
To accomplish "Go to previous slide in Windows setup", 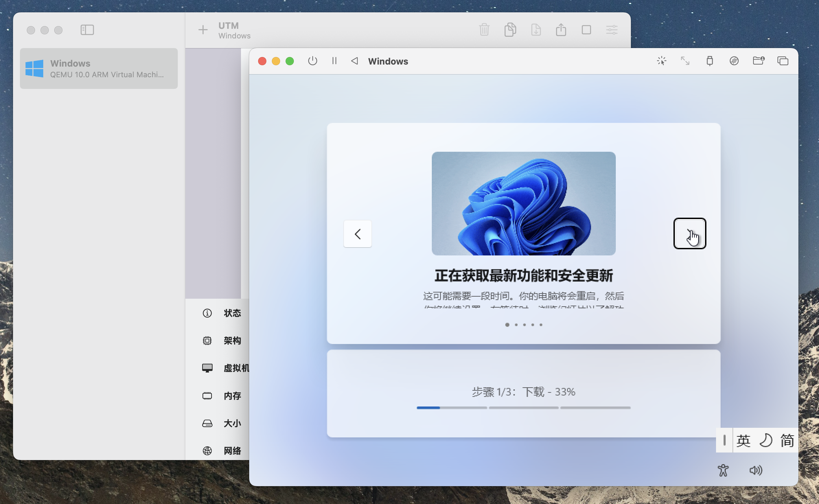I will (358, 234).
